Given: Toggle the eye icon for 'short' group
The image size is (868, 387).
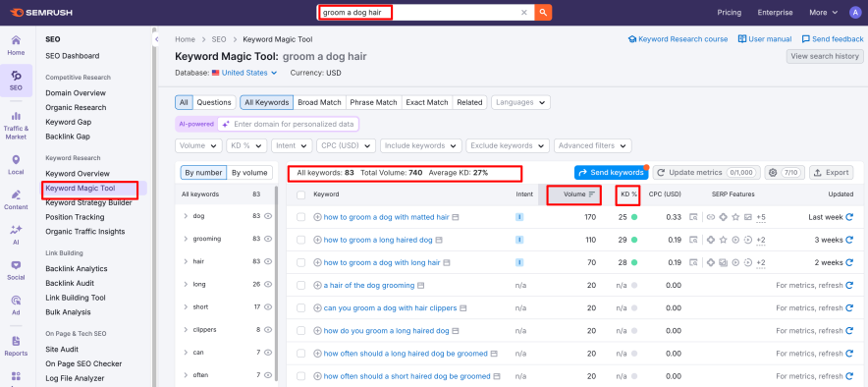Looking at the screenshot, I should [268, 306].
